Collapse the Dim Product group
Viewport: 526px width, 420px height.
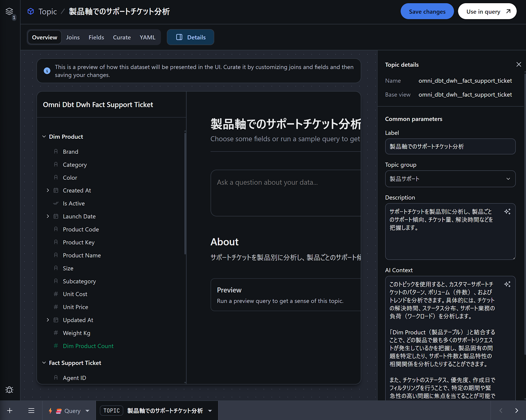44,137
